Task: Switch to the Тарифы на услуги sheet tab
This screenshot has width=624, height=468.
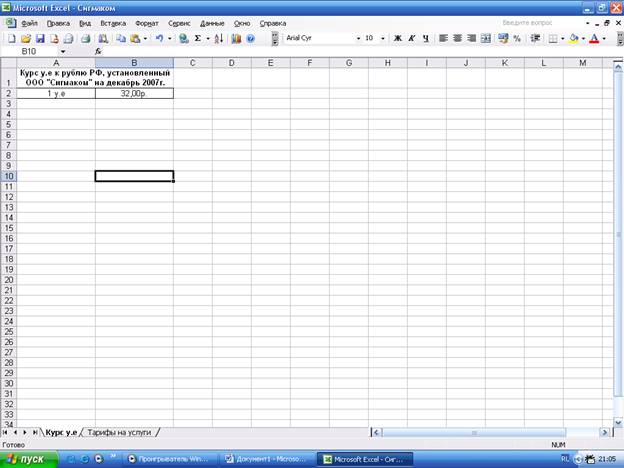Action: [x=119, y=432]
